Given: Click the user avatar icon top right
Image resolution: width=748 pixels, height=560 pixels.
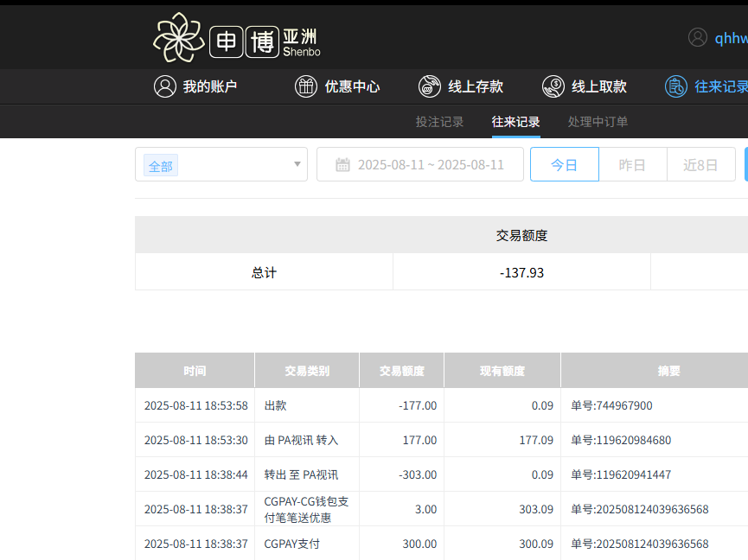Looking at the screenshot, I should click(697, 37).
